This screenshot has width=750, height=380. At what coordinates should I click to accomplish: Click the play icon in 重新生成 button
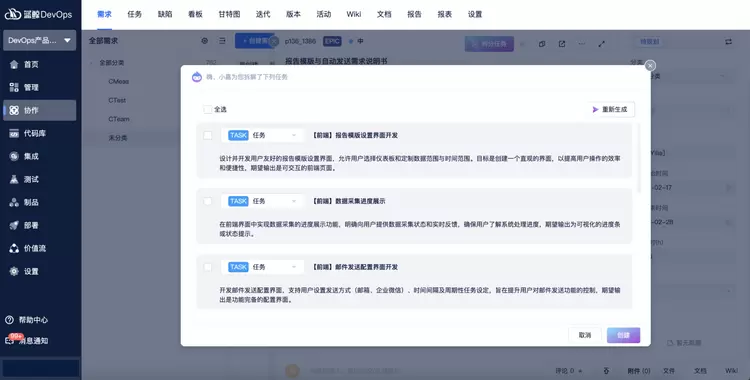coord(595,110)
